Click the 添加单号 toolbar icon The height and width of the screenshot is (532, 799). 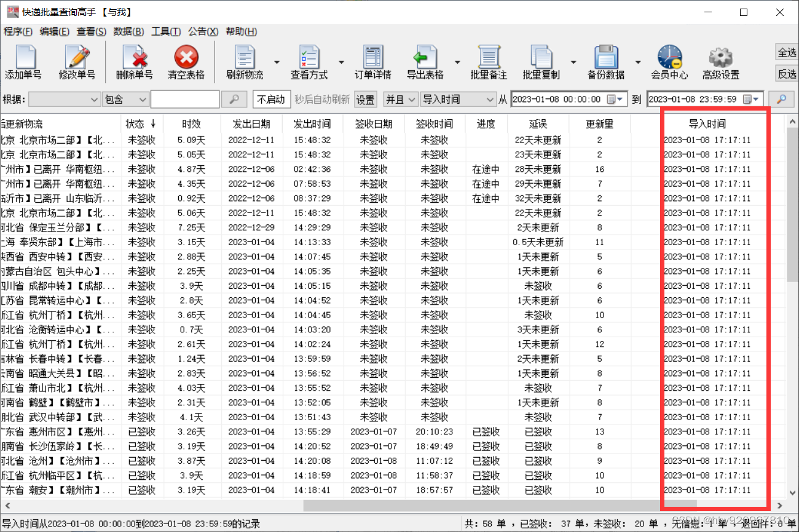point(23,63)
